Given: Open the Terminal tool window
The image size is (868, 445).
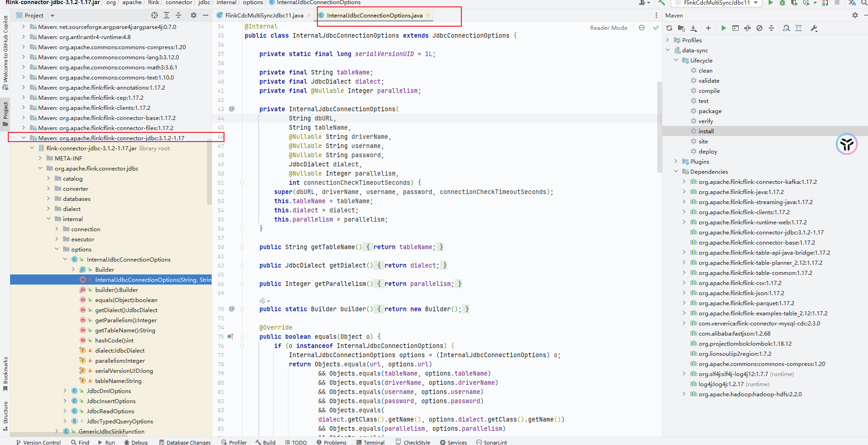Looking at the screenshot, I should [x=370, y=442].
